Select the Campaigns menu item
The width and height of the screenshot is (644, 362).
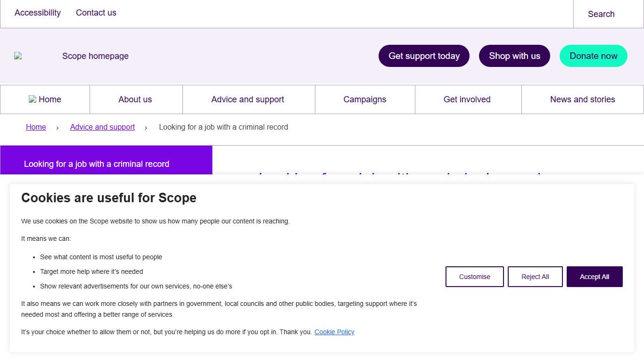(x=364, y=99)
